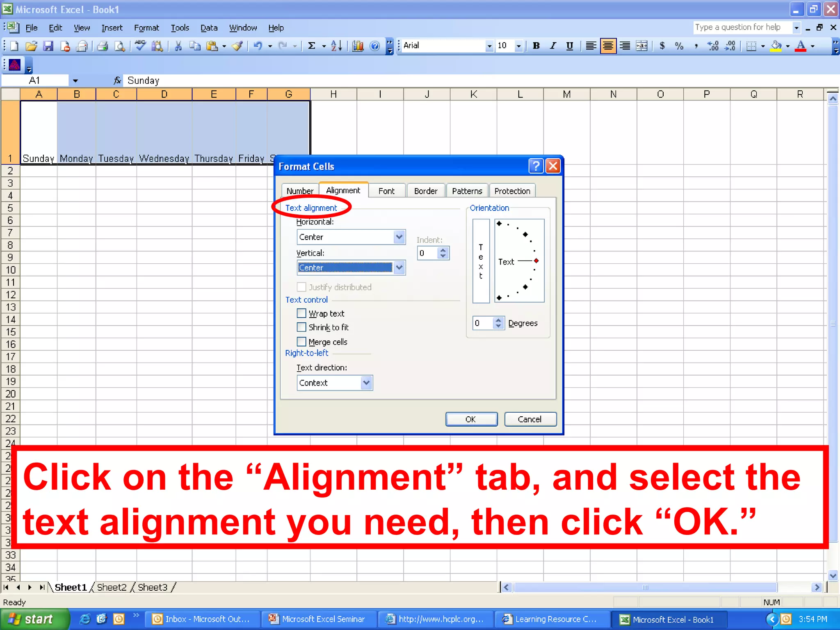840x630 pixels.
Task: Click the Excel Help question icon
Action: (375, 46)
